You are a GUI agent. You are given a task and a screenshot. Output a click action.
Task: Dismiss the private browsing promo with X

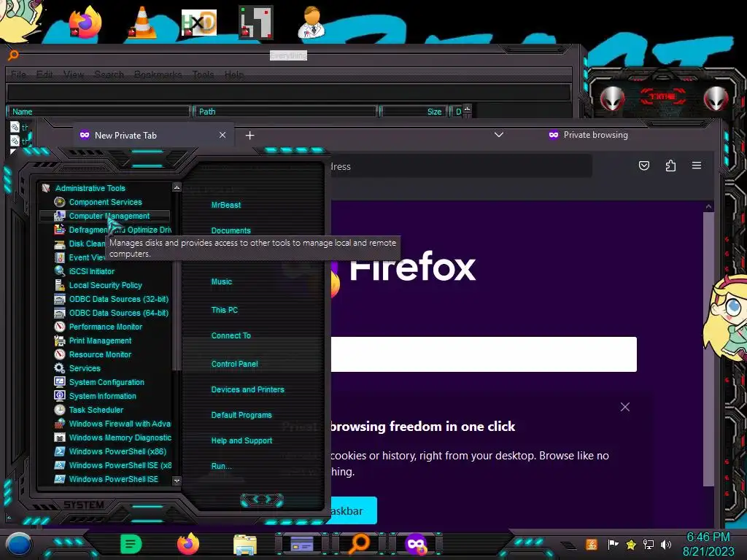pyautogui.click(x=625, y=407)
